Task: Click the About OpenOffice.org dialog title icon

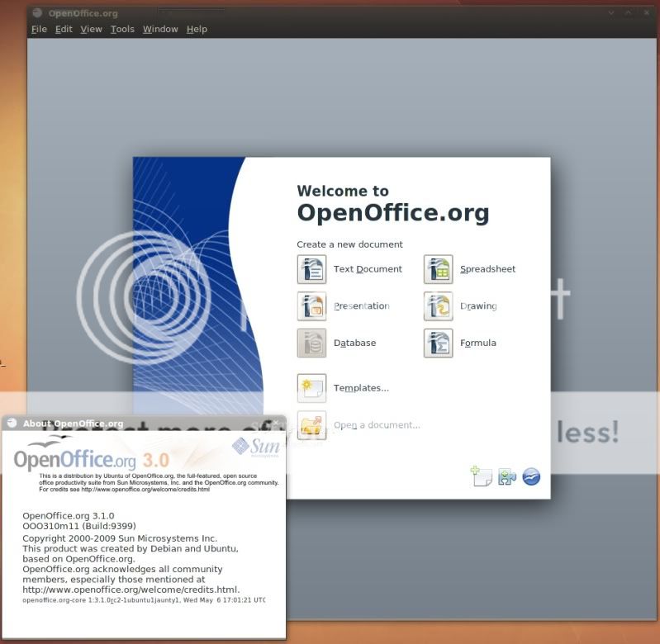Action: [x=12, y=423]
